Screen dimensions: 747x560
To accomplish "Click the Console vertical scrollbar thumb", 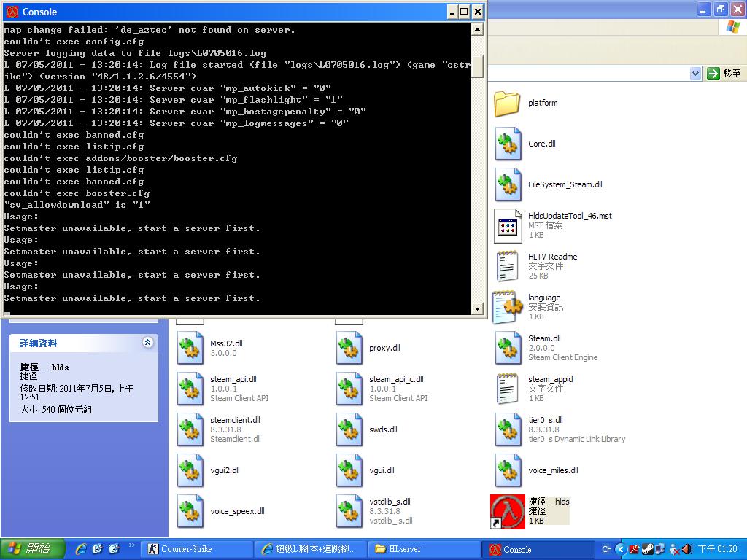I will point(478,66).
